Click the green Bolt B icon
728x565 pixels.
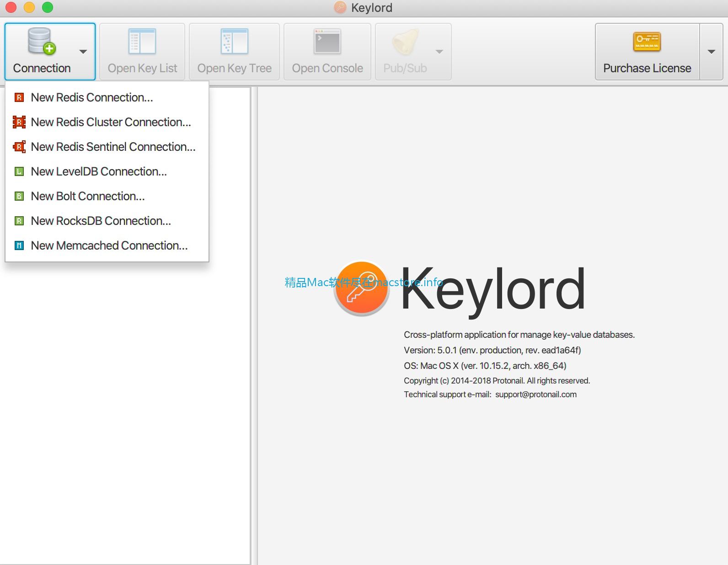(19, 196)
